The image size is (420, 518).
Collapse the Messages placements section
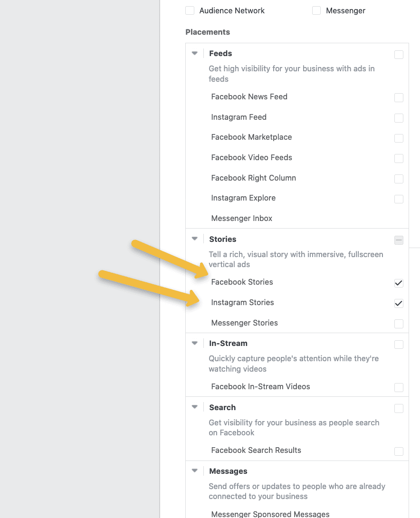tap(194, 471)
